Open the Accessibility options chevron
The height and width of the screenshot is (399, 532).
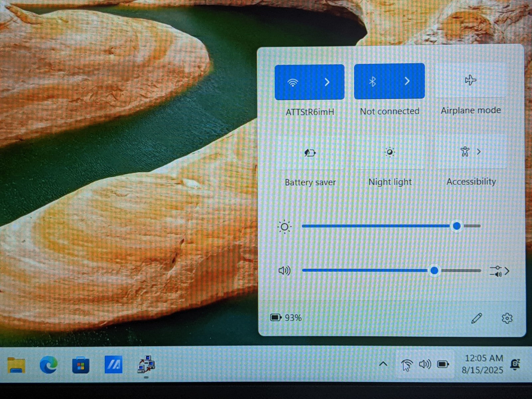tap(479, 152)
